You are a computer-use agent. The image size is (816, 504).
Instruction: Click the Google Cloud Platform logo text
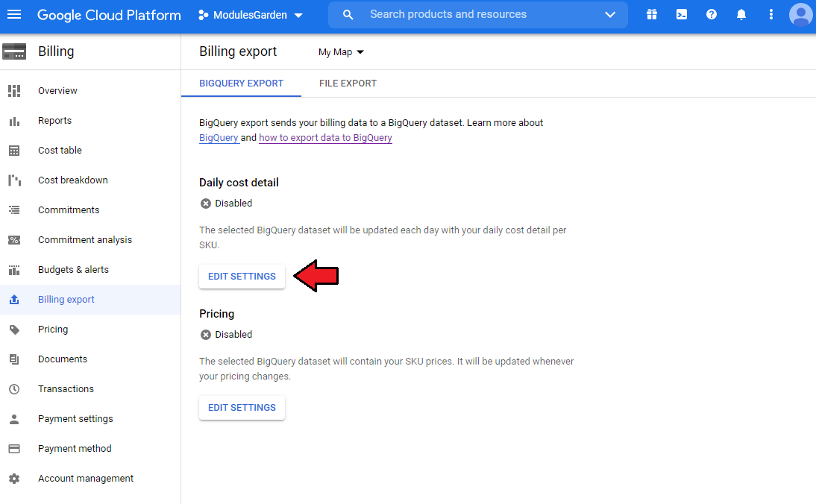point(109,15)
